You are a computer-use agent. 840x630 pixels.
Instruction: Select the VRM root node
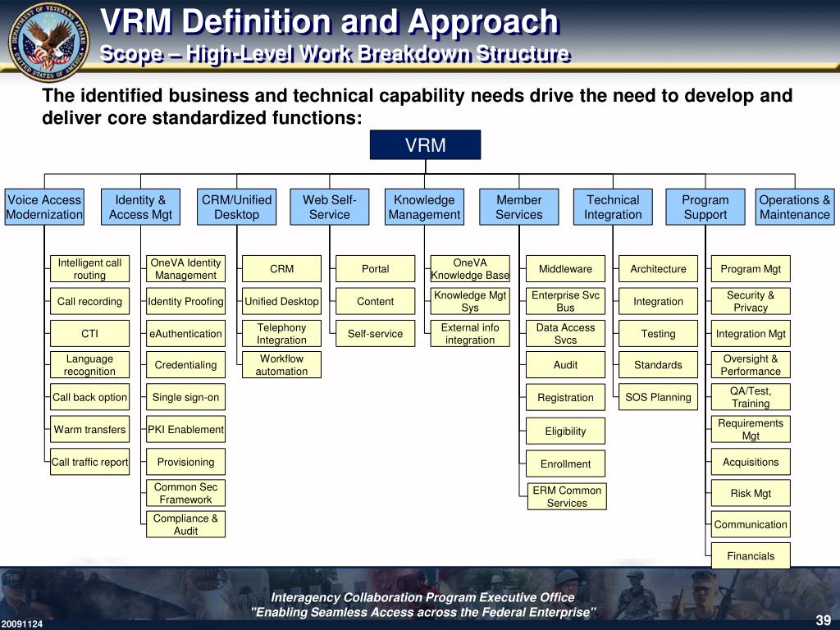(x=426, y=144)
